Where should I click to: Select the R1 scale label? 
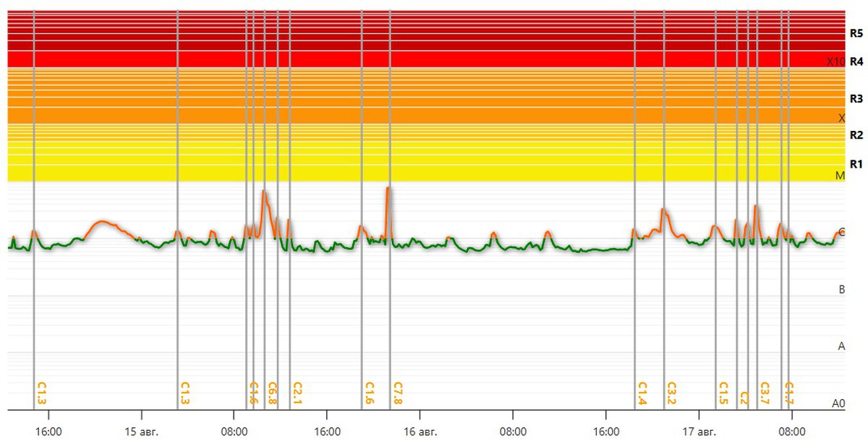pos(856,163)
